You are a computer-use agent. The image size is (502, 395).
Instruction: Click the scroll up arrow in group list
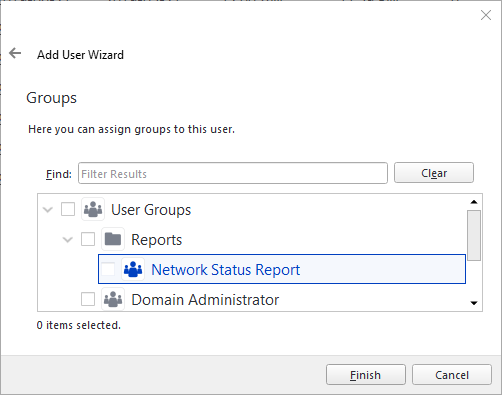pyautogui.click(x=474, y=202)
